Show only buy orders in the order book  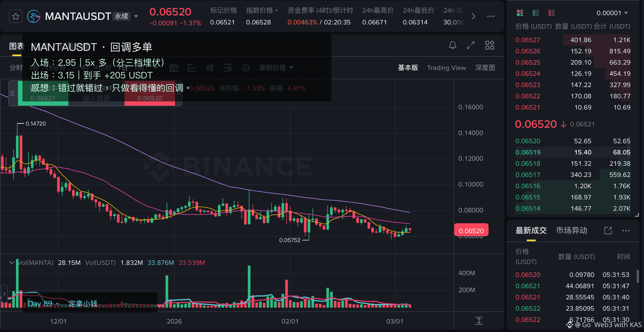[536, 13]
